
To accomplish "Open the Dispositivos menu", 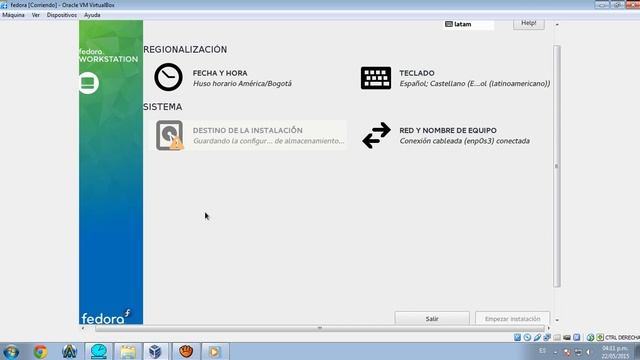I will point(62,15).
